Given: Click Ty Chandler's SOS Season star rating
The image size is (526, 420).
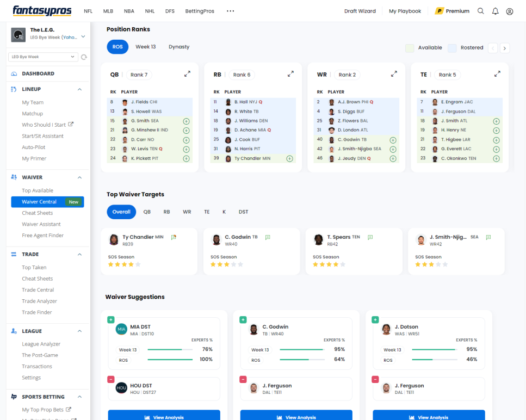Looking at the screenshot, I should (124, 264).
